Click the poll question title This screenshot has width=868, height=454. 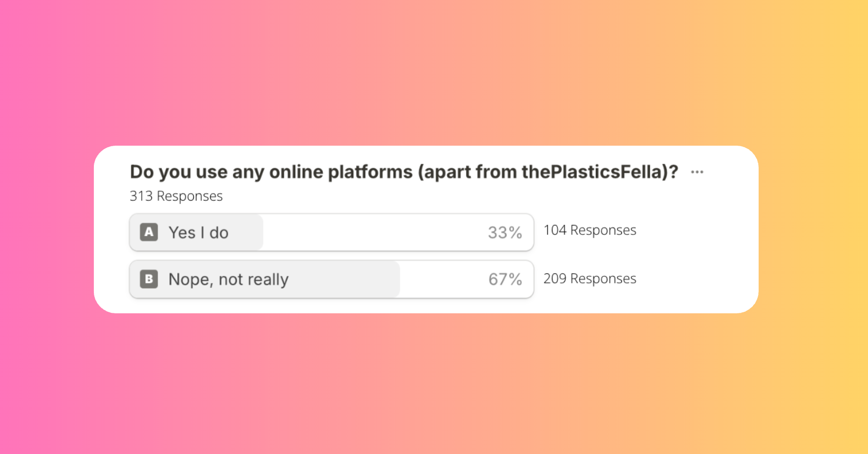tap(404, 172)
